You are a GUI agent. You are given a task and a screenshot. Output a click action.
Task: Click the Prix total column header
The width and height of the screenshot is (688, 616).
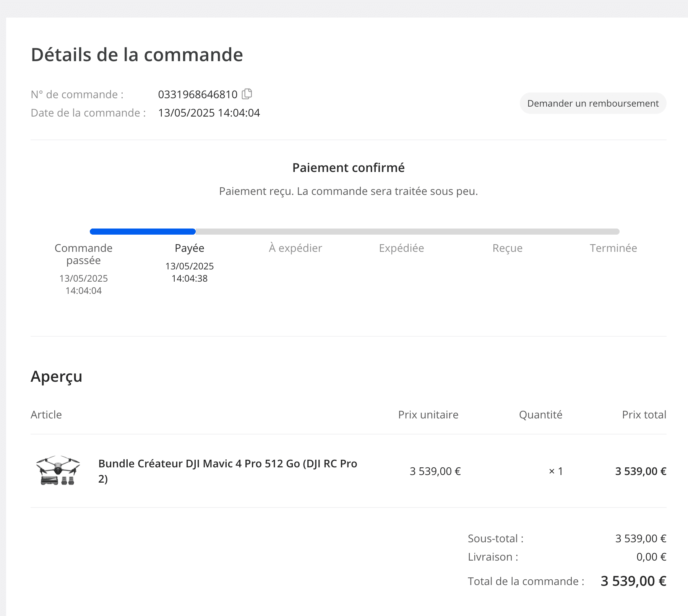tap(644, 415)
